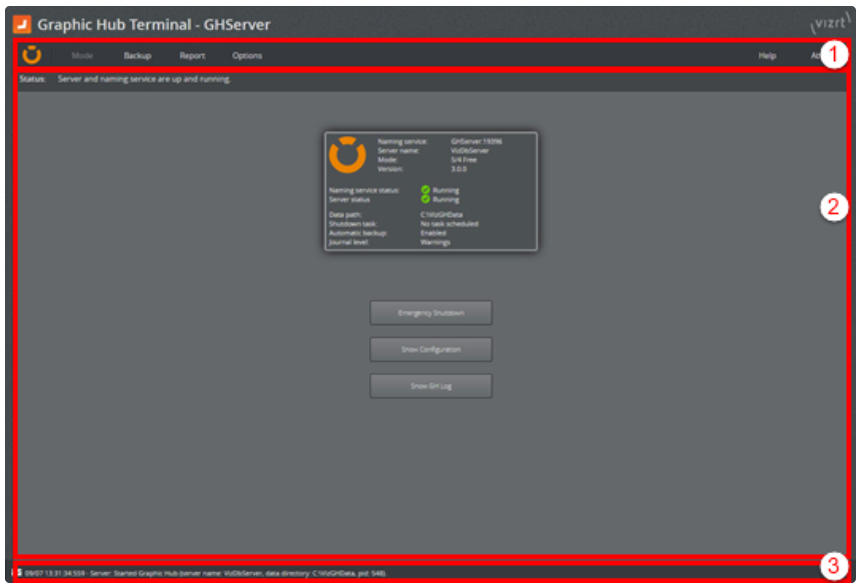This screenshot has width=862, height=588.
Task: Click the Graphic Hub logo in the menu bar
Action: [x=32, y=55]
